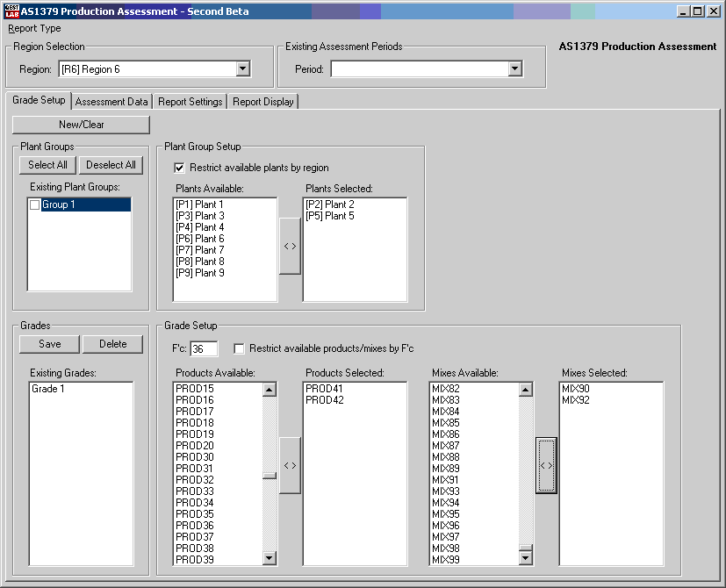Tick the Group 1 plant group checkbox
This screenshot has width=726, height=588.
pos(35,204)
